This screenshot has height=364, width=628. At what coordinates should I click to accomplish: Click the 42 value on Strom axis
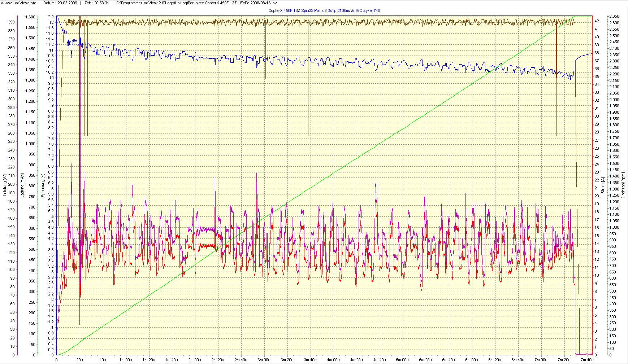click(x=597, y=21)
